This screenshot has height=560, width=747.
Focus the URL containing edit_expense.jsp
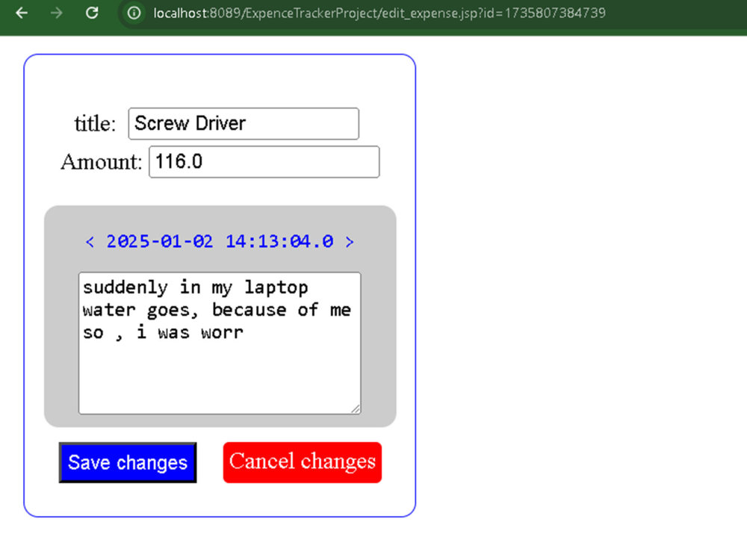(379, 13)
